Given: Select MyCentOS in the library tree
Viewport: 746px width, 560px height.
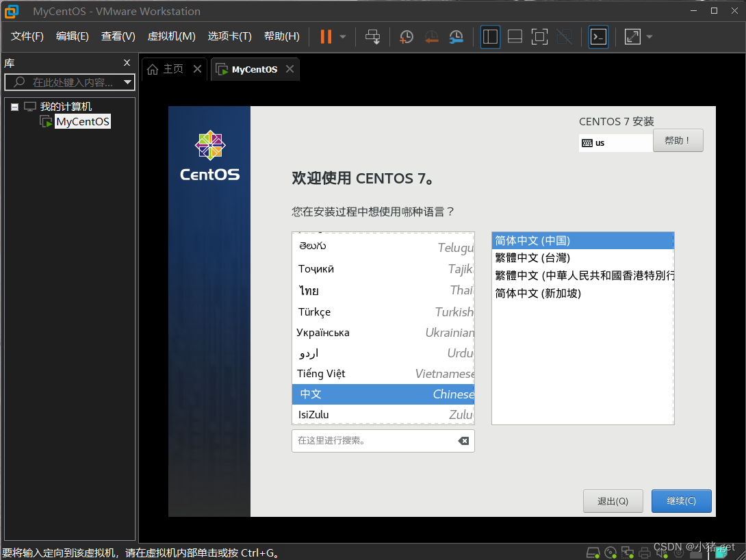Looking at the screenshot, I should (x=83, y=122).
